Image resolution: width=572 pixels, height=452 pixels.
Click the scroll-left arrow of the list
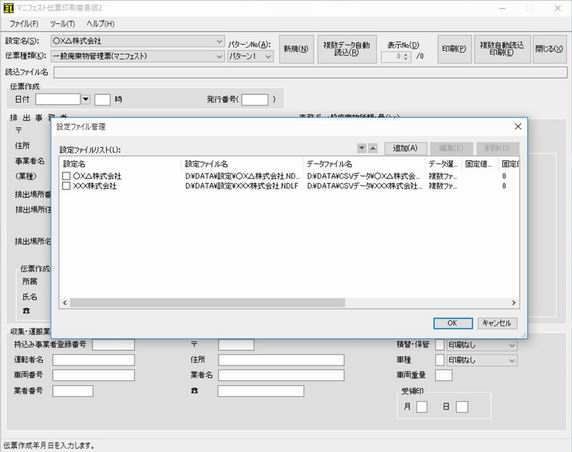(x=65, y=302)
